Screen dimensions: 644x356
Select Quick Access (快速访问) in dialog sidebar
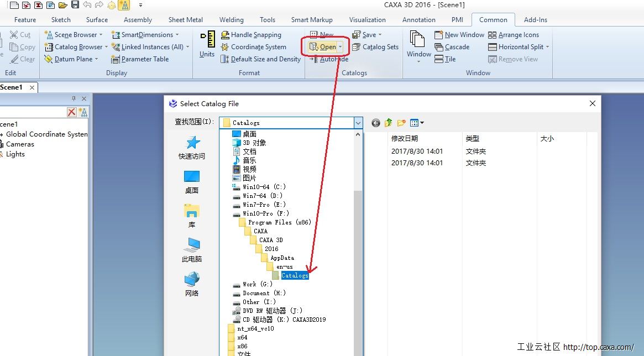[192, 148]
